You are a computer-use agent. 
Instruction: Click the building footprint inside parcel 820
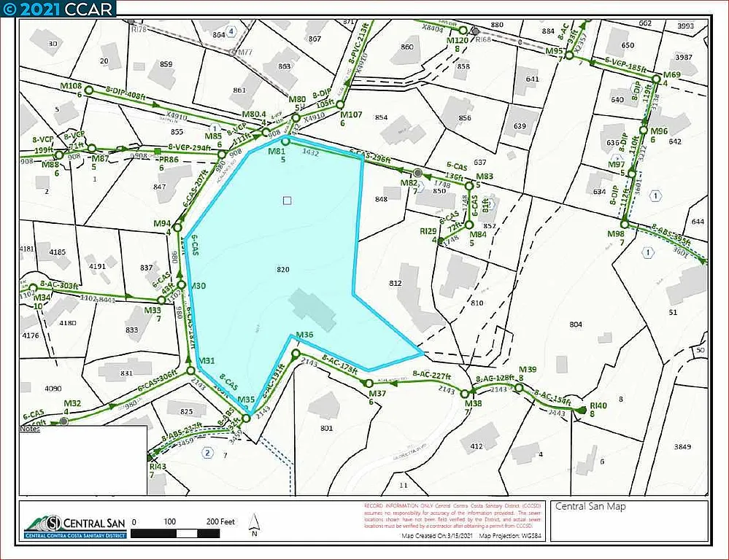(x=314, y=308)
